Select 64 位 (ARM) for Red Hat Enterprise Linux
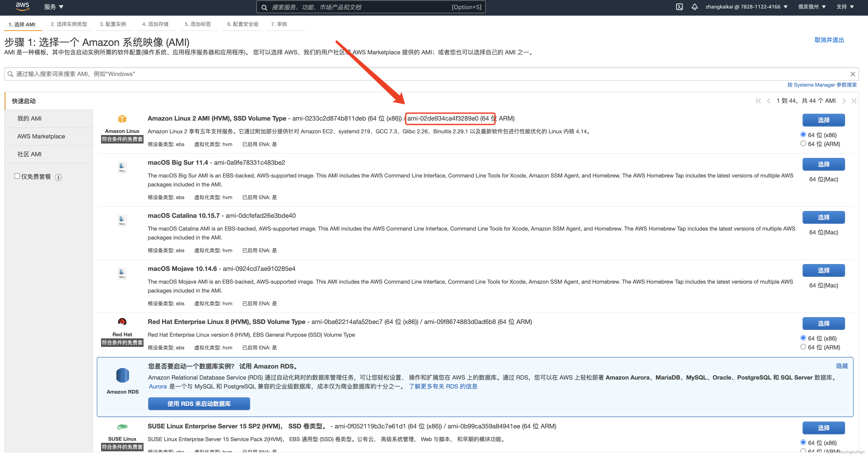The height and width of the screenshot is (456, 868). pos(803,347)
